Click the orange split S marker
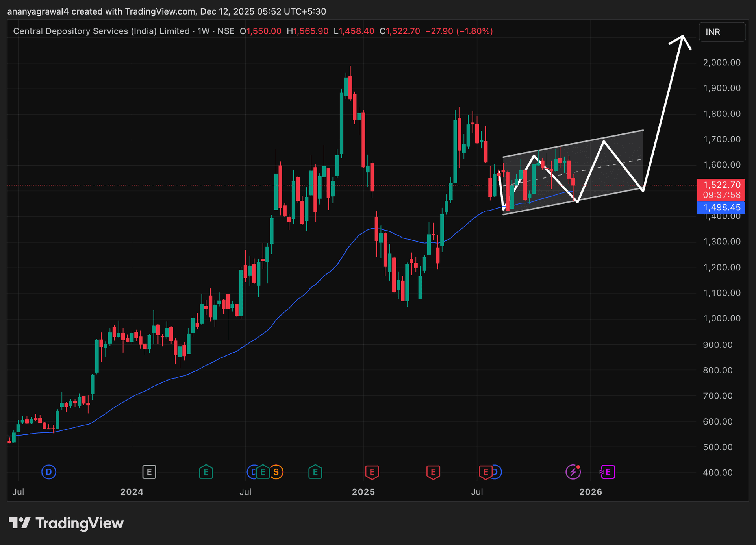This screenshot has width=756, height=545. coord(276,471)
